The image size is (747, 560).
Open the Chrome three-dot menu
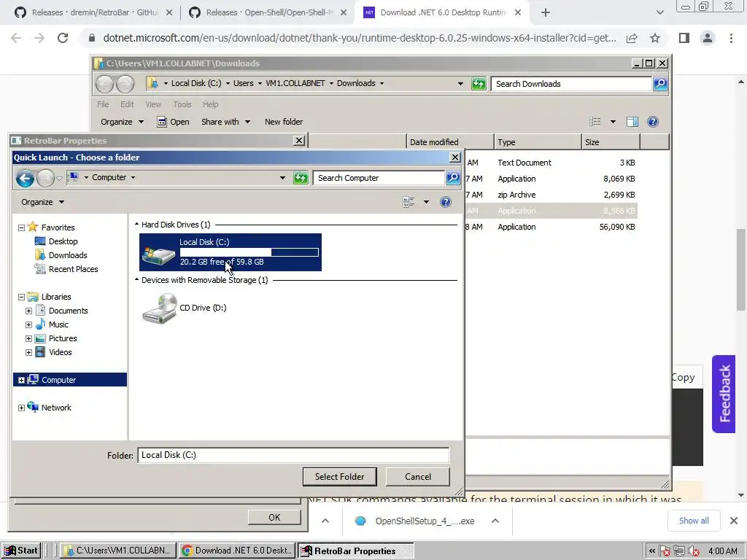tap(731, 38)
